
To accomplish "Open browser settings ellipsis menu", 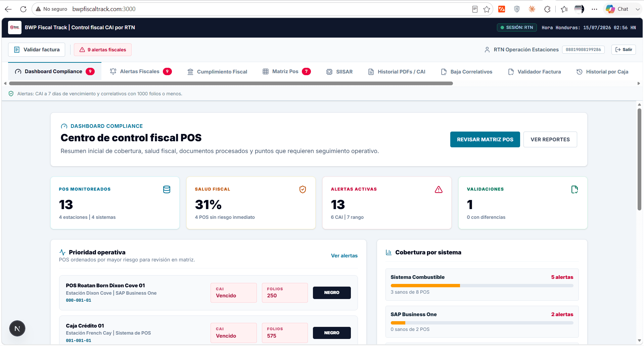I will (x=594, y=9).
